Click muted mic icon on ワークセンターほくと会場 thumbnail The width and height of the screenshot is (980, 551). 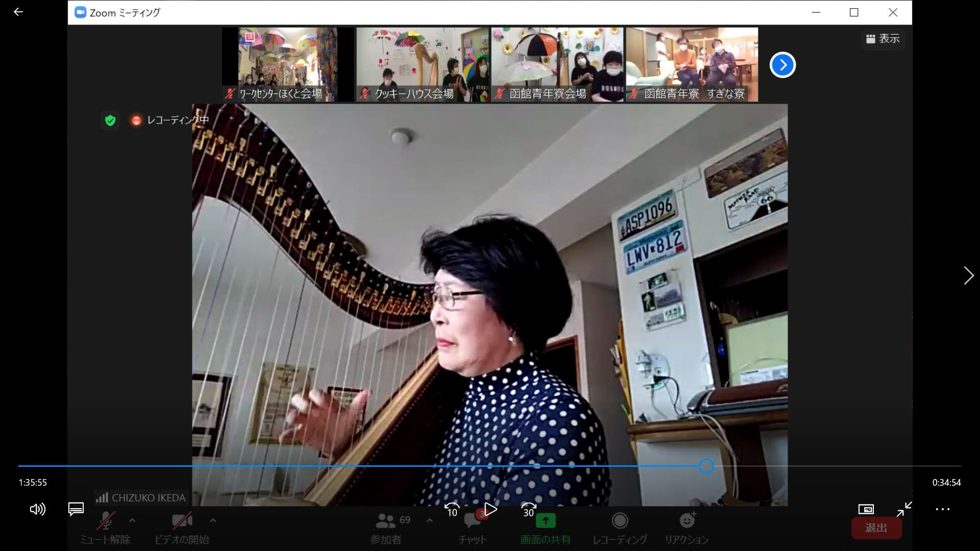[230, 93]
